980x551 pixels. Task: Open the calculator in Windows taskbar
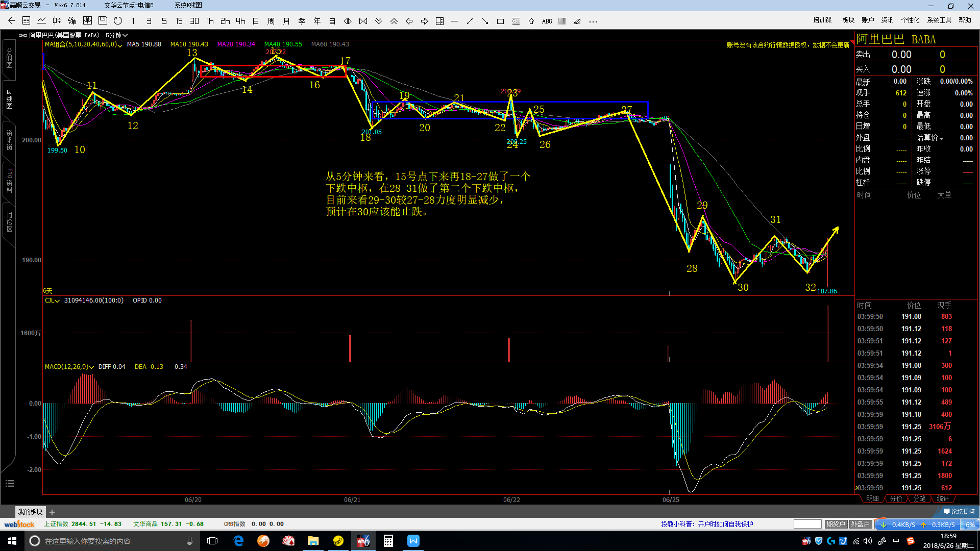[388, 541]
